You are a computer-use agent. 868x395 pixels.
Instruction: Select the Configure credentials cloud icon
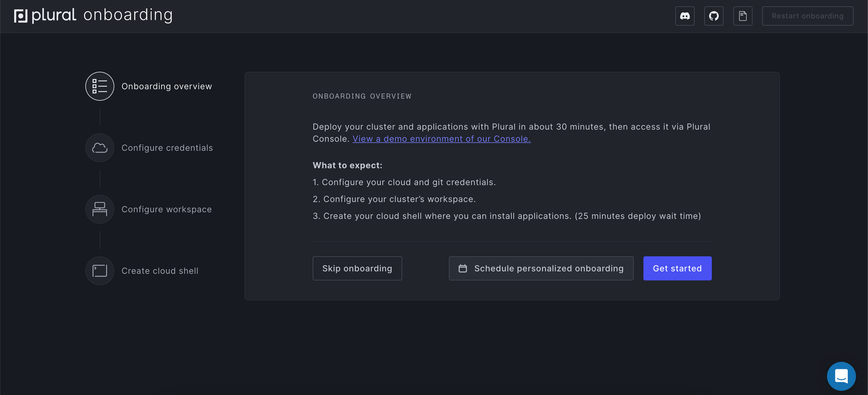(x=100, y=148)
